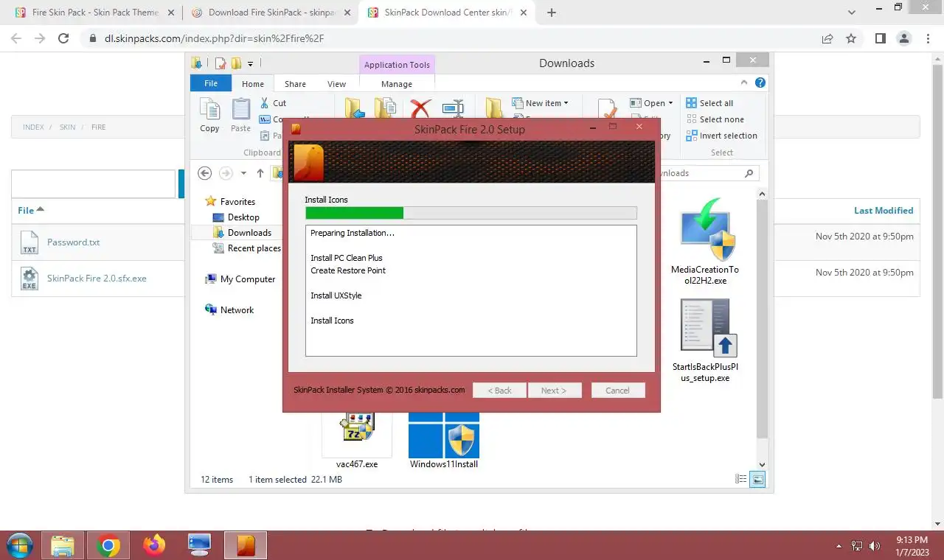
Task: Click the New folder icon
Action: pos(494,108)
